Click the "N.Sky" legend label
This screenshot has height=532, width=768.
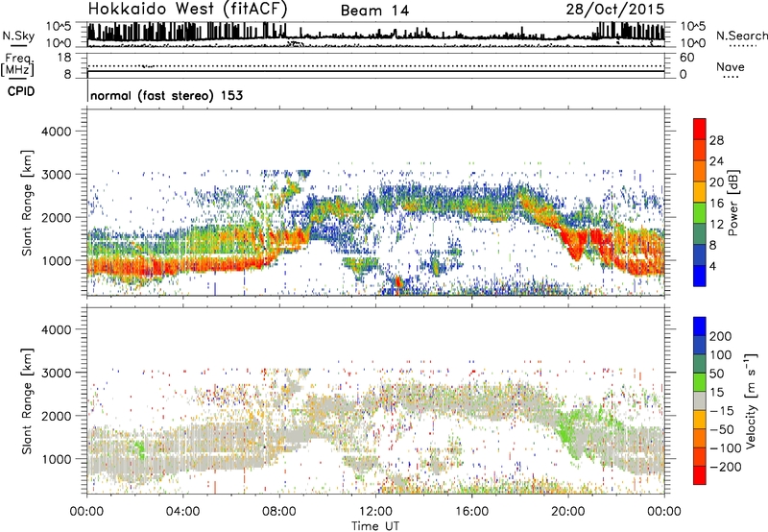(x=18, y=36)
